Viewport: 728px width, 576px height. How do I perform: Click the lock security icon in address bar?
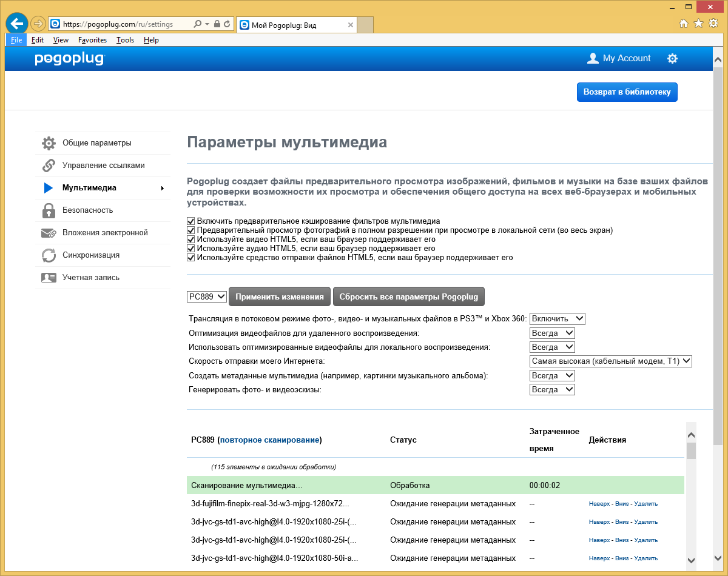pos(217,24)
